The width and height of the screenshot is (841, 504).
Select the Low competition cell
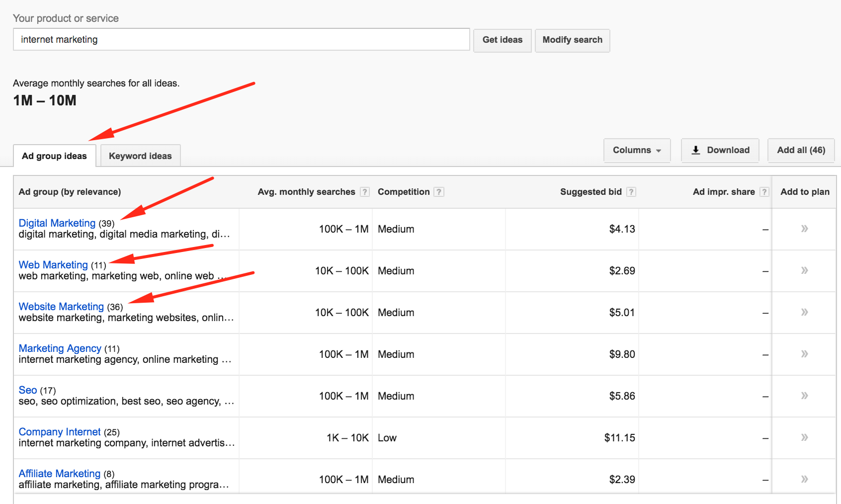(x=439, y=438)
